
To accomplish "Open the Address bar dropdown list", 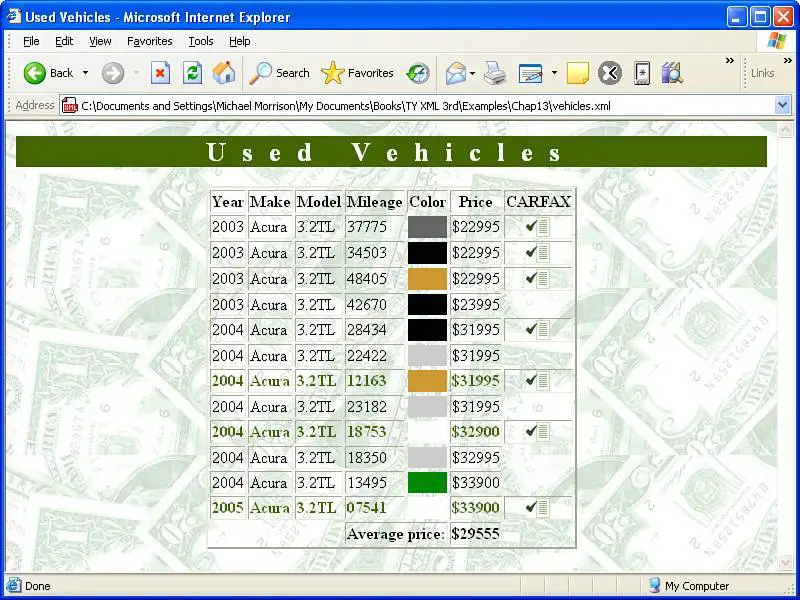I will (x=783, y=106).
